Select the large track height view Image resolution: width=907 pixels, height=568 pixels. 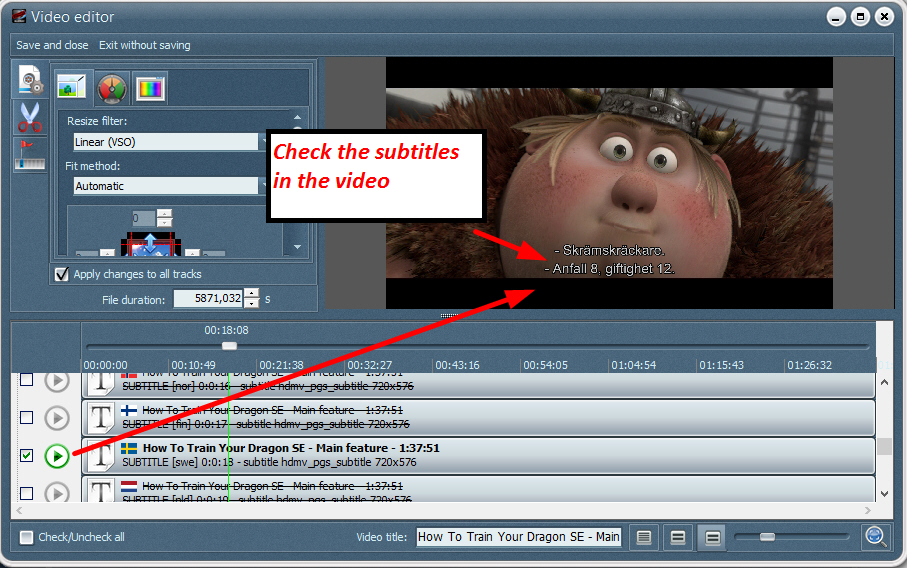tap(713, 537)
